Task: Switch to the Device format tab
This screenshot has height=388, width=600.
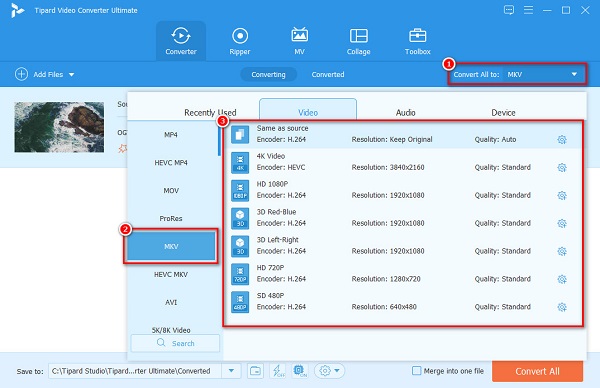Action: pyautogui.click(x=503, y=112)
